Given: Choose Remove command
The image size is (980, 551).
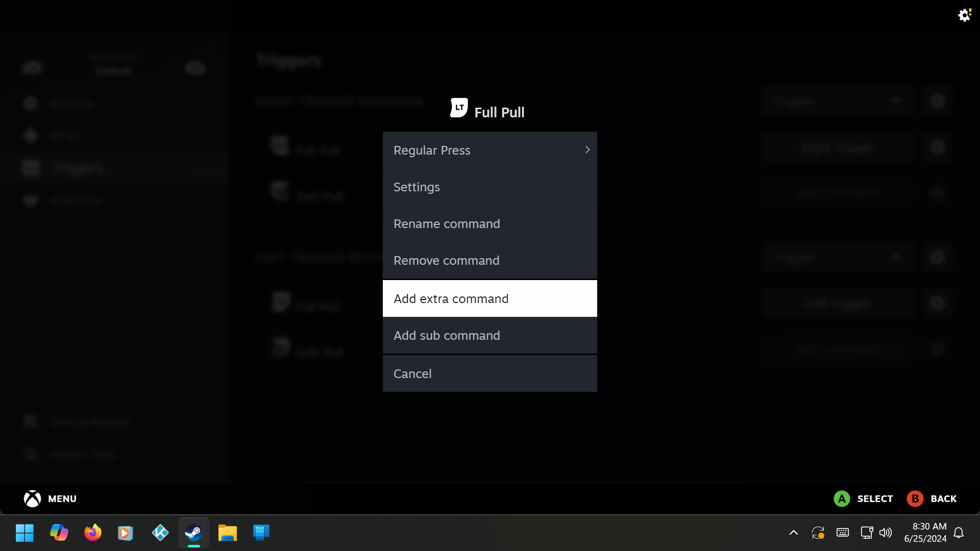Looking at the screenshot, I should pyautogui.click(x=489, y=261).
